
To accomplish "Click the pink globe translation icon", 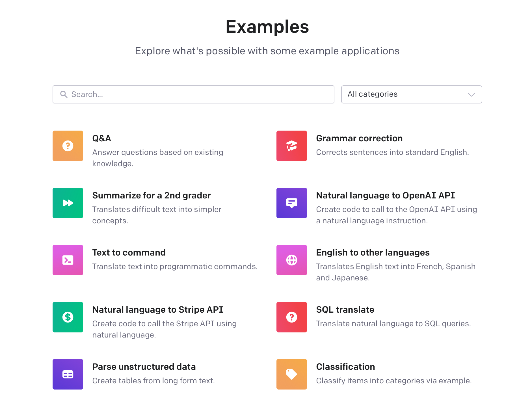I will 292,260.
